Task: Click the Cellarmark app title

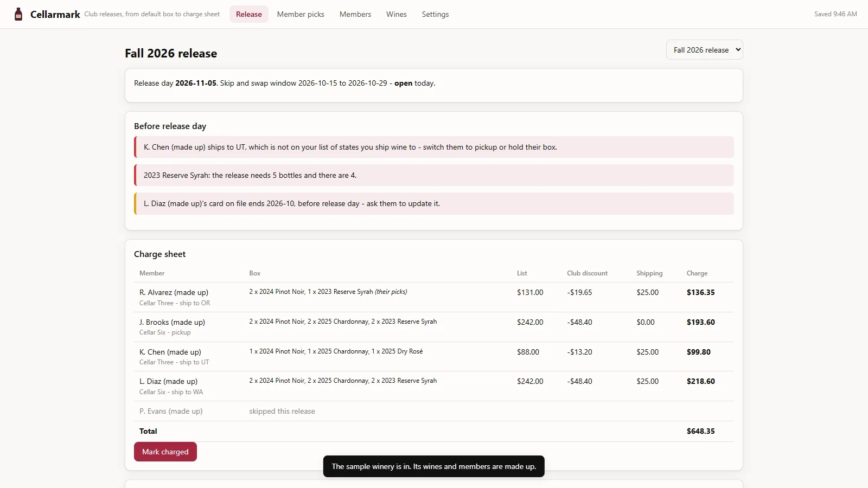Action: point(55,14)
